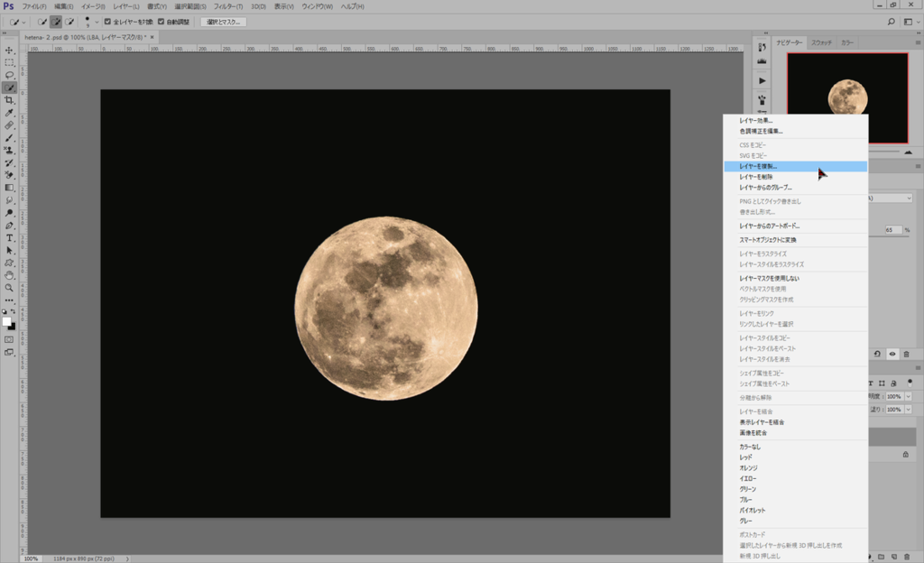Select the Move tool
Screen dimensions: 924x563
pyautogui.click(x=9, y=50)
